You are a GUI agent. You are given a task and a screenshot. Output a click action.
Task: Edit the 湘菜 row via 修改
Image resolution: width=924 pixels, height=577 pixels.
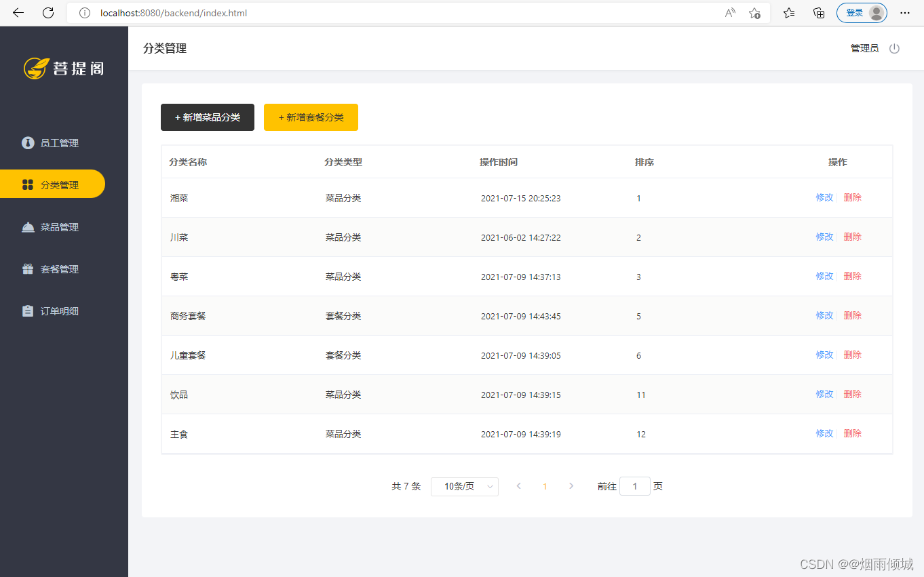tap(824, 197)
